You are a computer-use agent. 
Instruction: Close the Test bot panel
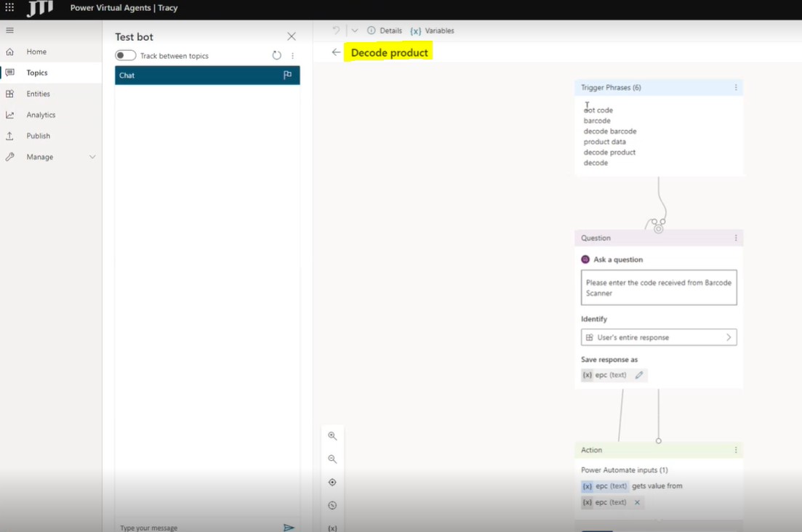pos(292,36)
